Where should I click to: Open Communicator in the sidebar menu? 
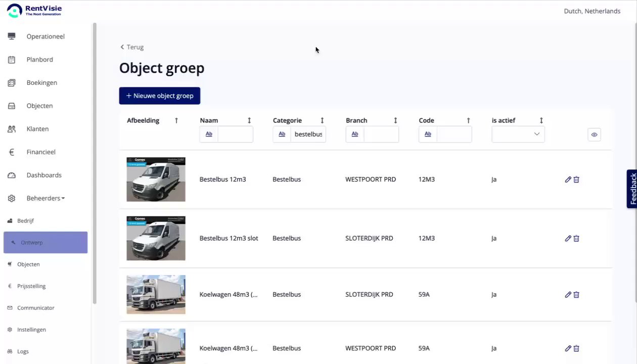click(35, 308)
